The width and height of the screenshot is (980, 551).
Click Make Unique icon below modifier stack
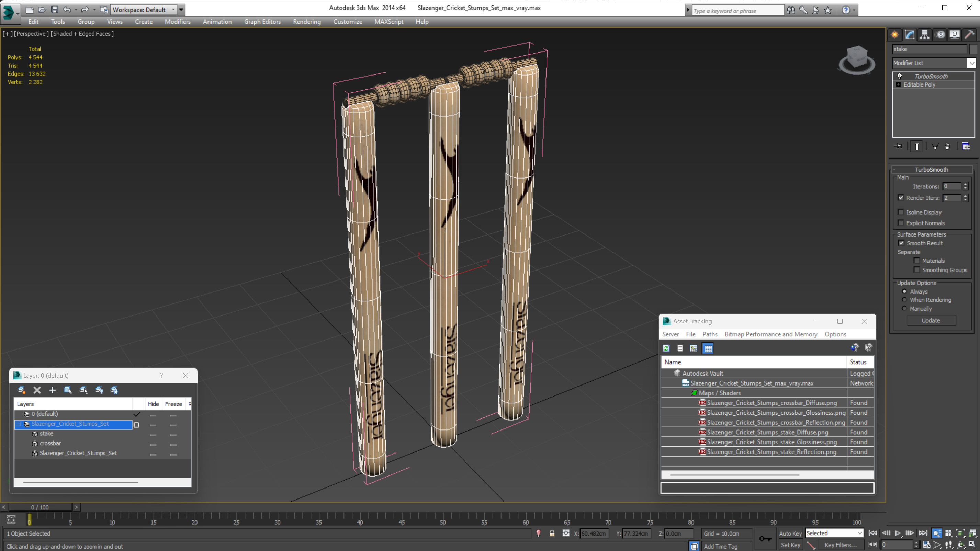935,146
